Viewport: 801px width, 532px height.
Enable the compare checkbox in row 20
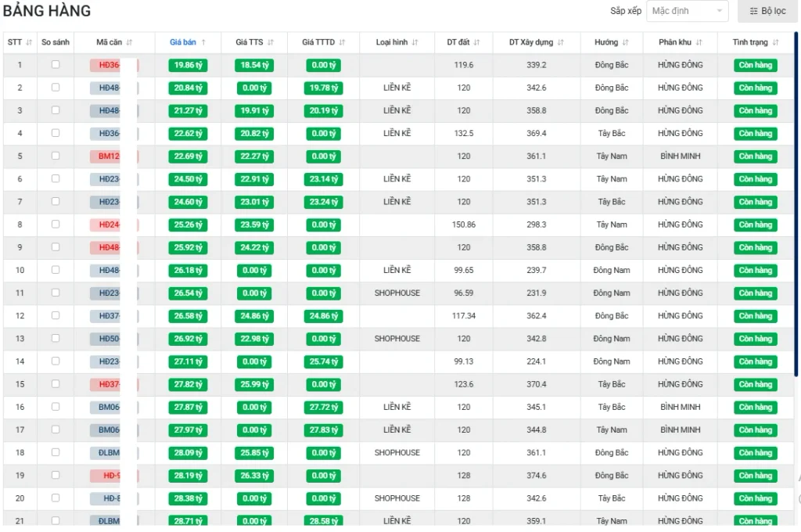pyautogui.click(x=56, y=498)
